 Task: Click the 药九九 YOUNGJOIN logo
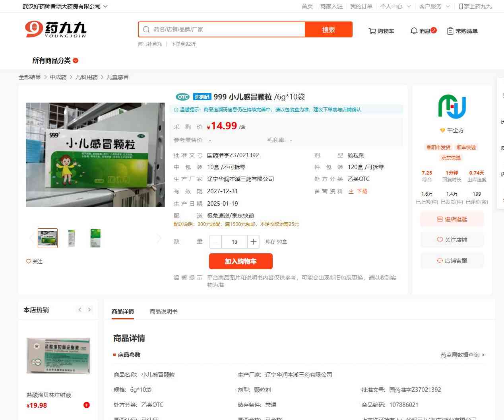(56, 29)
